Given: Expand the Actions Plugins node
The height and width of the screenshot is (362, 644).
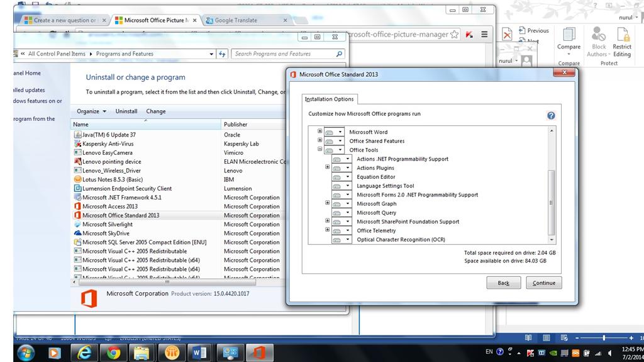Looking at the screenshot, I should [327, 167].
